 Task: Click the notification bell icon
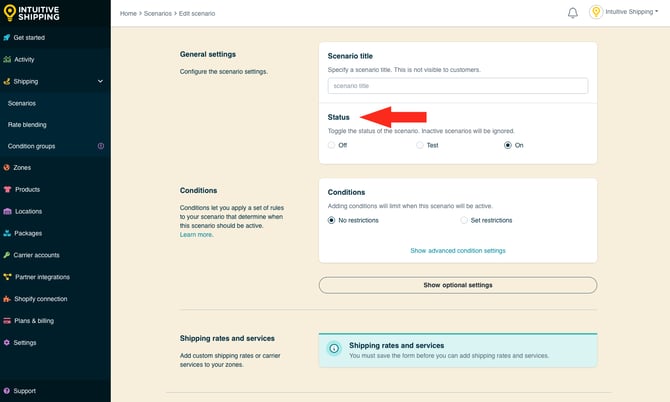click(x=573, y=13)
